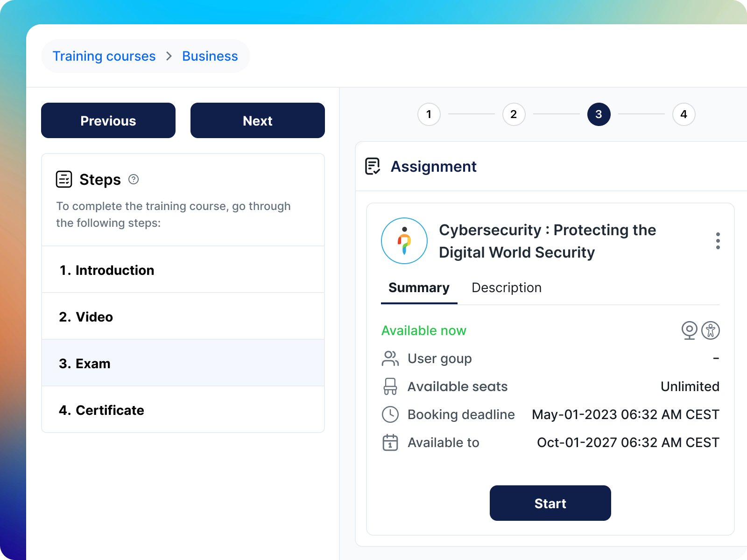Click the Booking deadline clock icon

(x=390, y=414)
